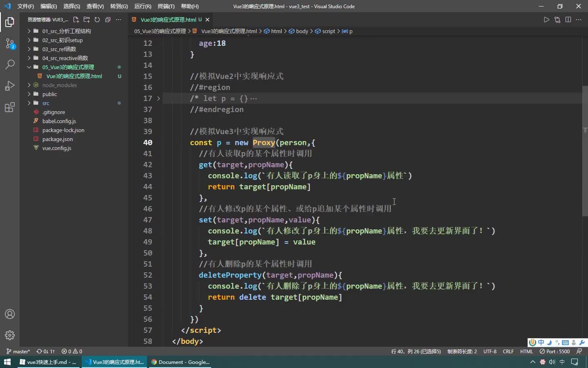Create a new folder in explorer
This screenshot has width=588, height=368.
coord(87,20)
